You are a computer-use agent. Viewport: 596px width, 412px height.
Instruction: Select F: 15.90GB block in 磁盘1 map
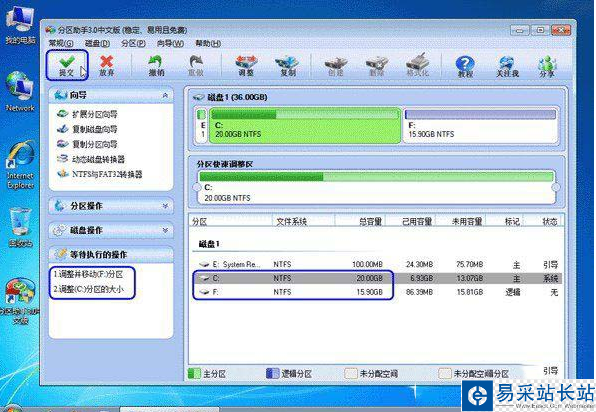480,126
